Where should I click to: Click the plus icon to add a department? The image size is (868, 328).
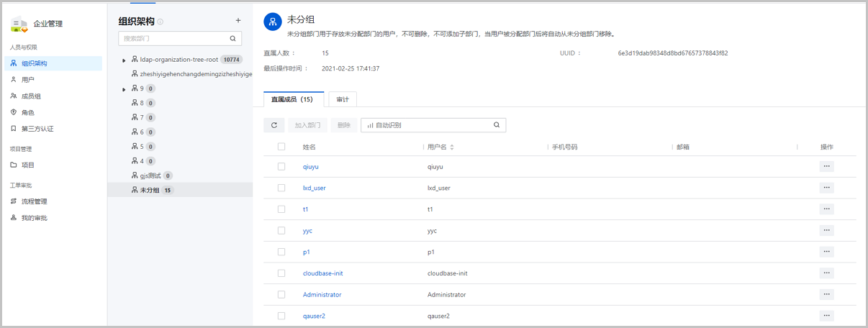238,21
